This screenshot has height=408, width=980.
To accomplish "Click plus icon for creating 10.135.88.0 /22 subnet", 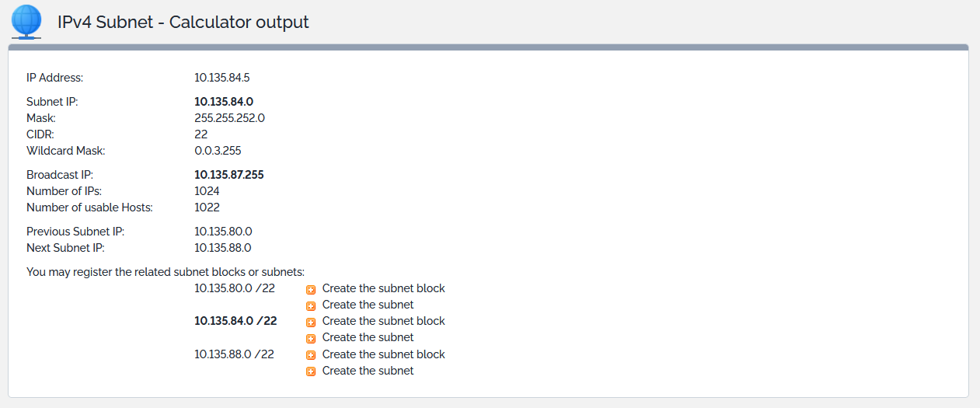I will (x=311, y=371).
